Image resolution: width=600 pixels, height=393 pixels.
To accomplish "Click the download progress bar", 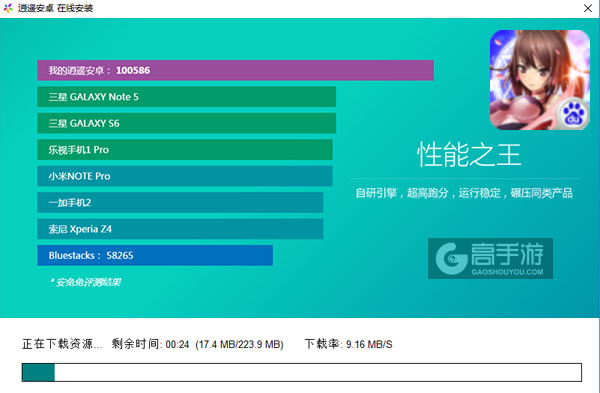I will click(302, 372).
